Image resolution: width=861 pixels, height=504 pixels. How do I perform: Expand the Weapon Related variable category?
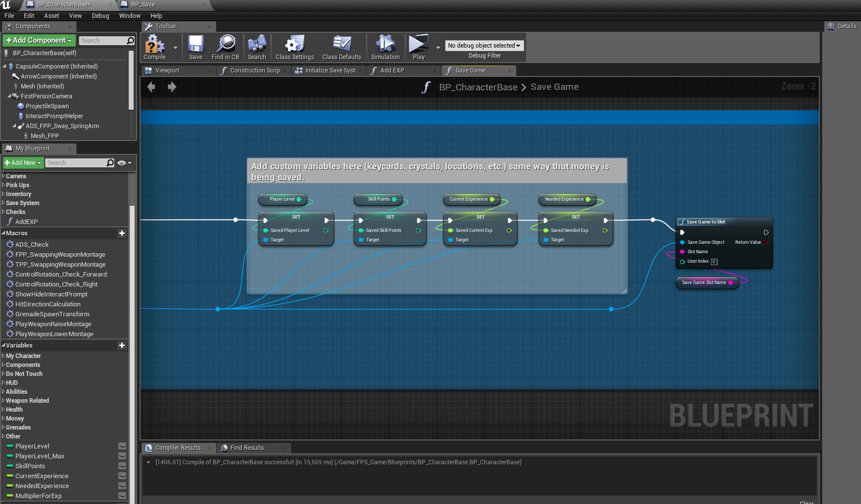coord(27,401)
